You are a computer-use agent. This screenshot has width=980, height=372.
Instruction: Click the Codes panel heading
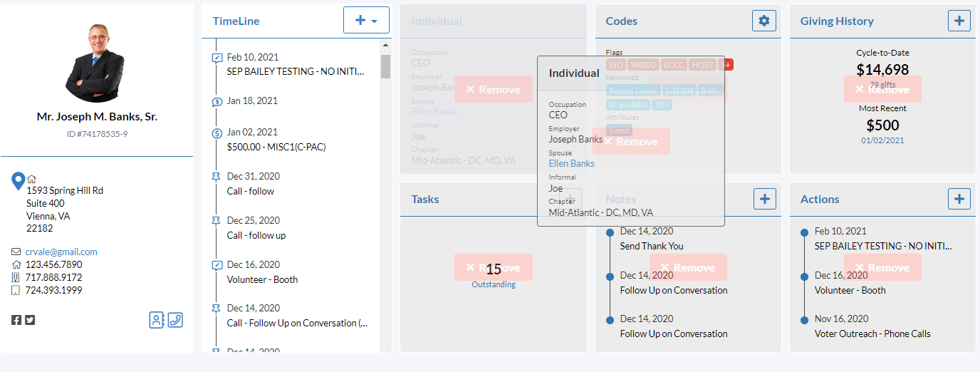click(x=621, y=21)
